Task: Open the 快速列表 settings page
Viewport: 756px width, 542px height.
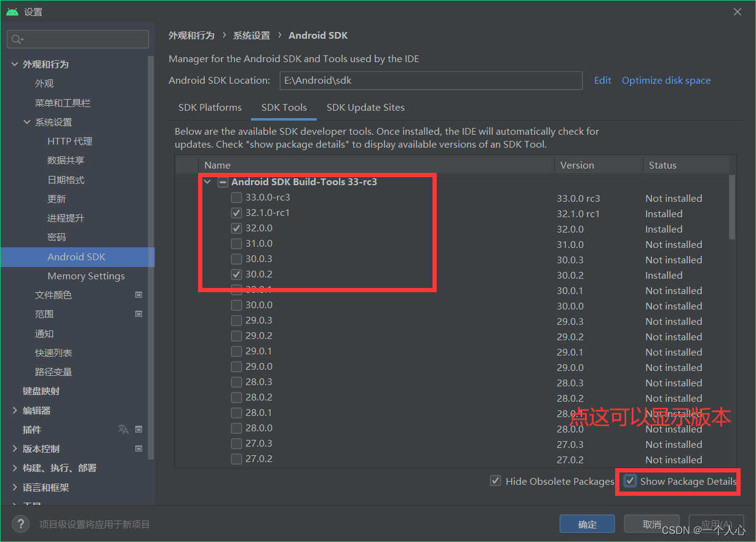Action: 54,353
